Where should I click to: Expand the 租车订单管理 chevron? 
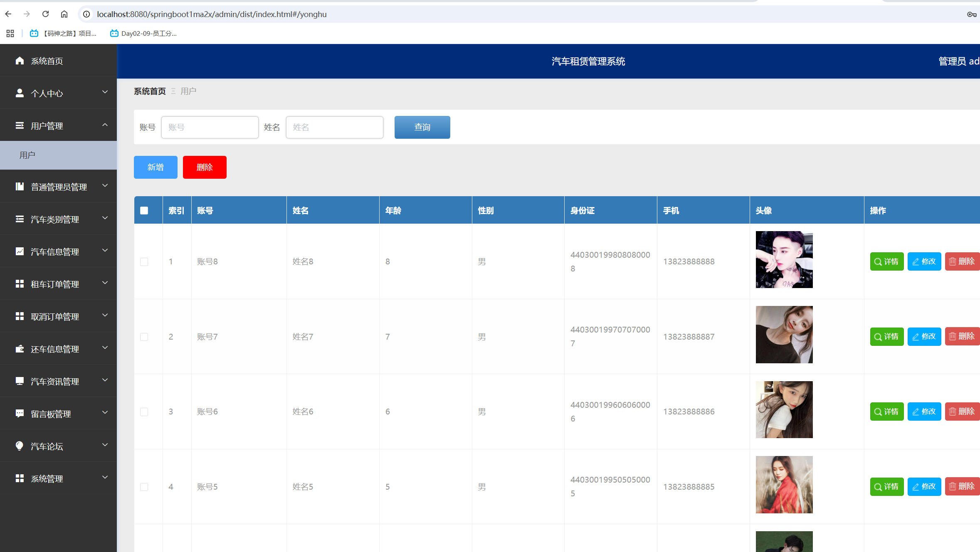coord(105,283)
